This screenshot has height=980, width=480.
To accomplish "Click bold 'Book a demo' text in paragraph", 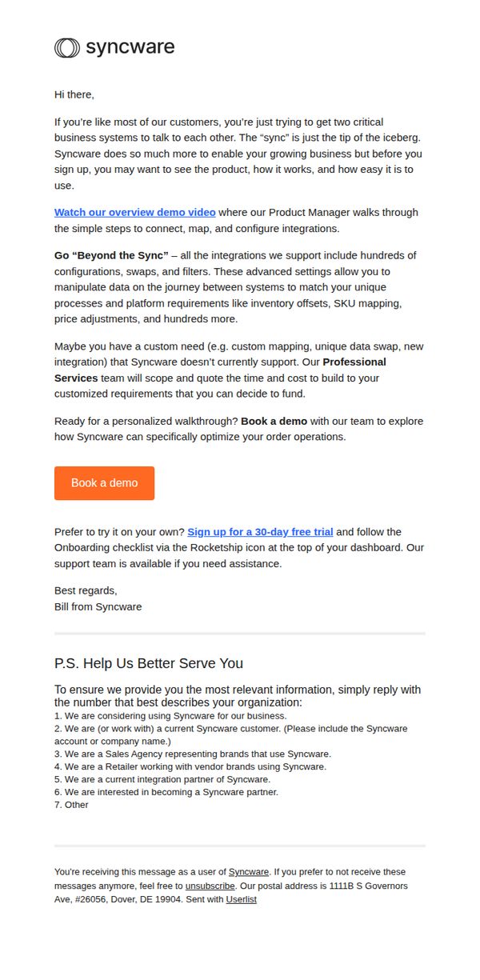I will pyautogui.click(x=274, y=421).
